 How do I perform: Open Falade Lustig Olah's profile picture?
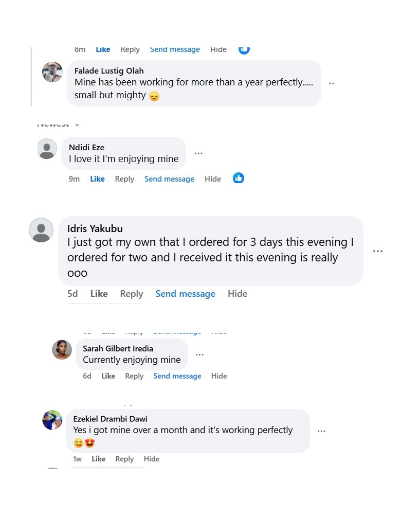click(52, 72)
